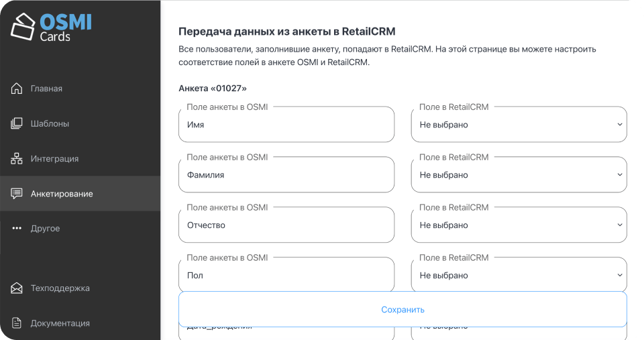Image resolution: width=644 pixels, height=340 pixels.
Task: Click the envelope icon beside Техподдержка
Action: coord(17,288)
